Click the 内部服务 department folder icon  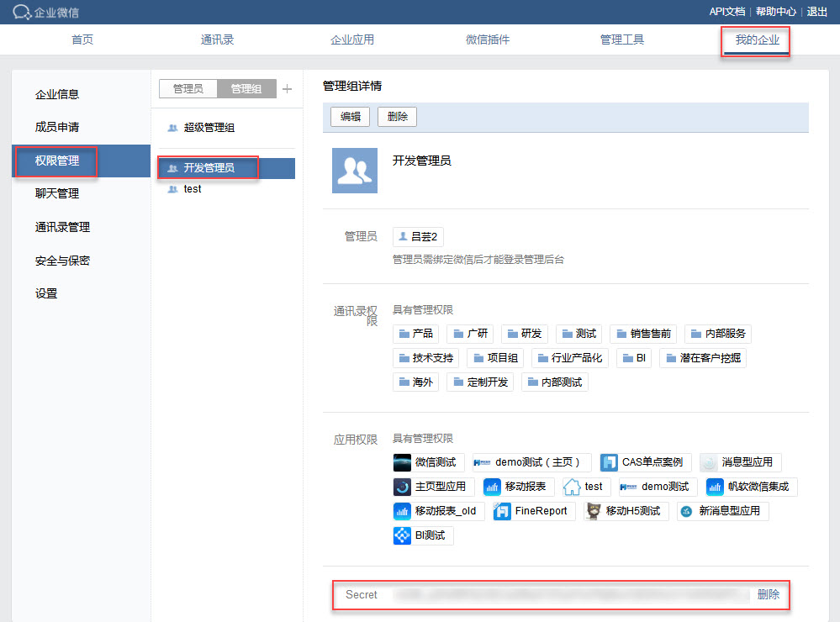click(696, 334)
